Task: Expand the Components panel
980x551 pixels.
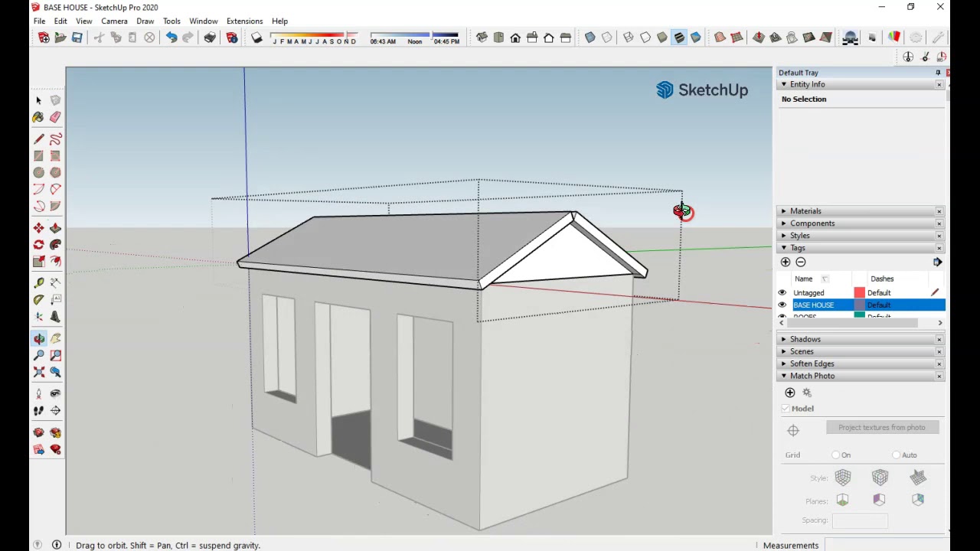Action: click(783, 223)
